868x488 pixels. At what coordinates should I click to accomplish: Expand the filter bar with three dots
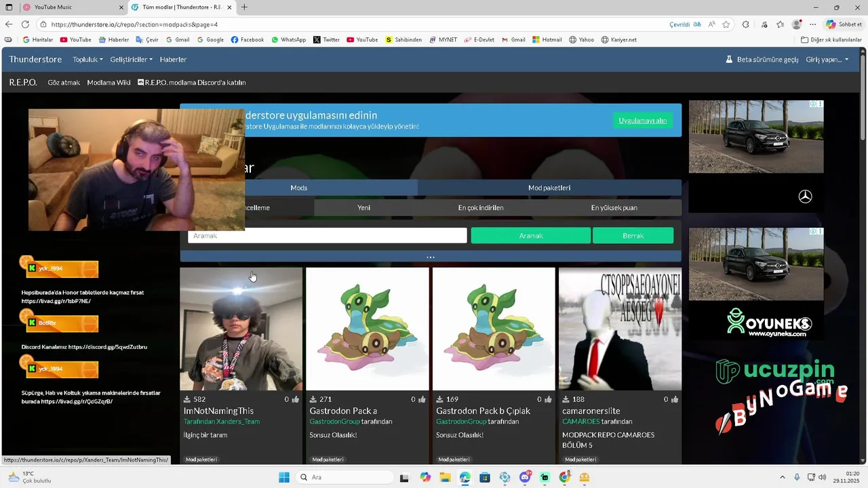coord(431,257)
